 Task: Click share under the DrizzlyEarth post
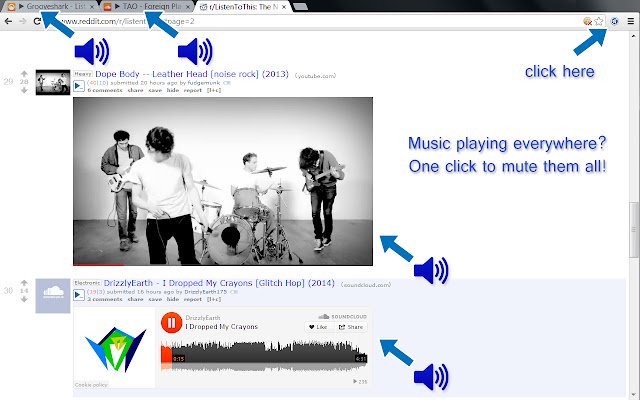pyautogui.click(x=135, y=299)
